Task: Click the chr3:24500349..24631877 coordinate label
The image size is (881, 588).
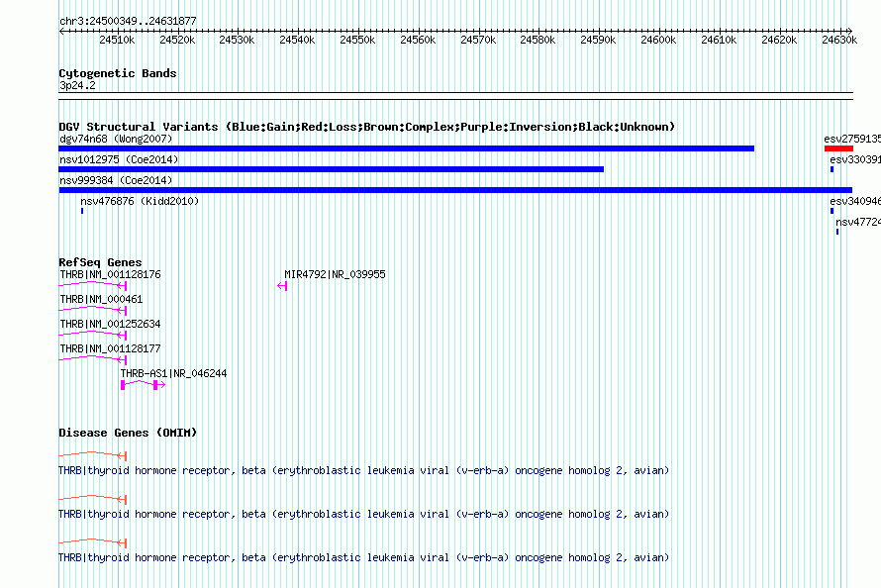Action: pos(128,21)
